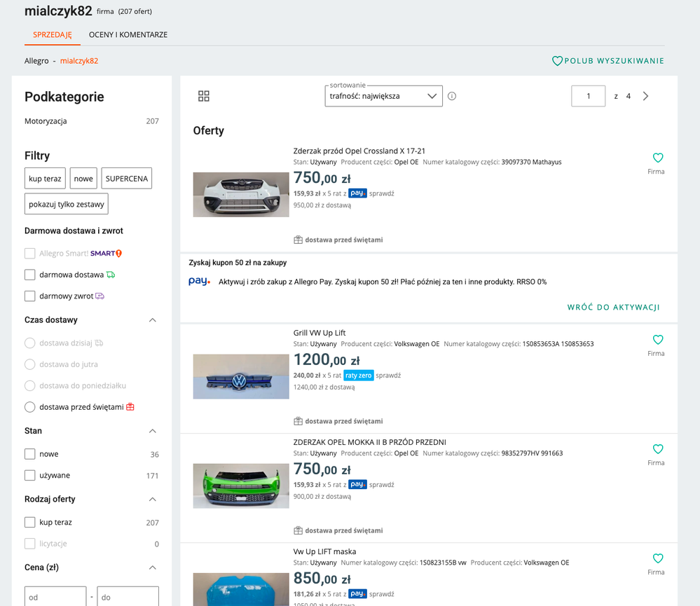Click WRÓĆ DO AKTYWACJI link

[x=613, y=307]
